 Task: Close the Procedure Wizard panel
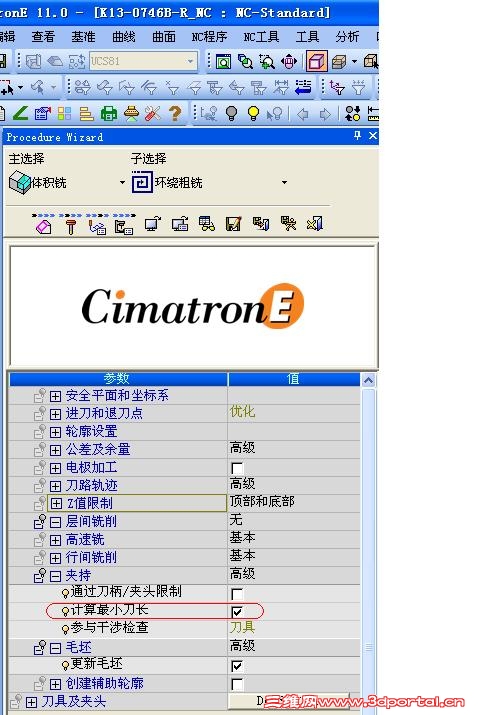(x=373, y=135)
